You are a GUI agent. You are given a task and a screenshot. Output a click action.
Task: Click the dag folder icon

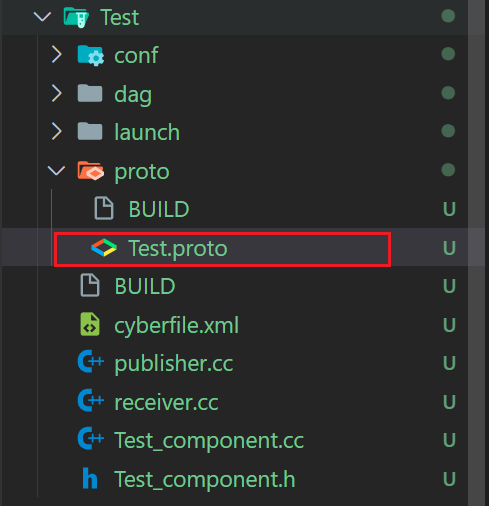90,93
